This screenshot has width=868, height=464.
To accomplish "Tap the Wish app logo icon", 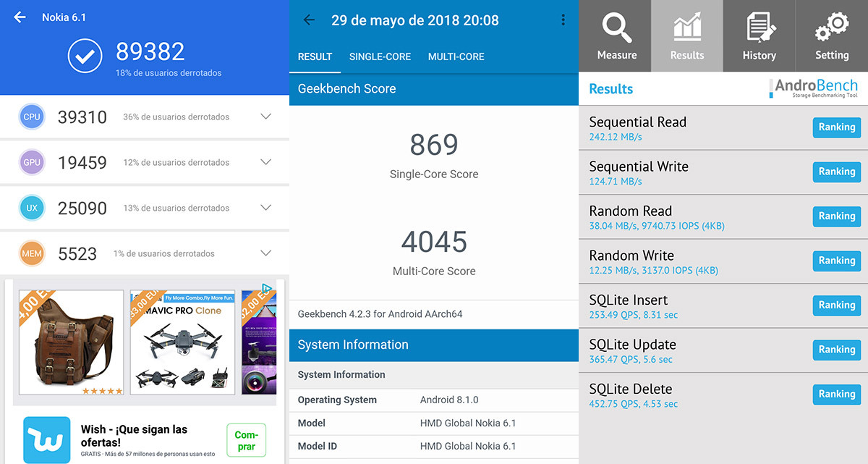I will tap(47, 440).
